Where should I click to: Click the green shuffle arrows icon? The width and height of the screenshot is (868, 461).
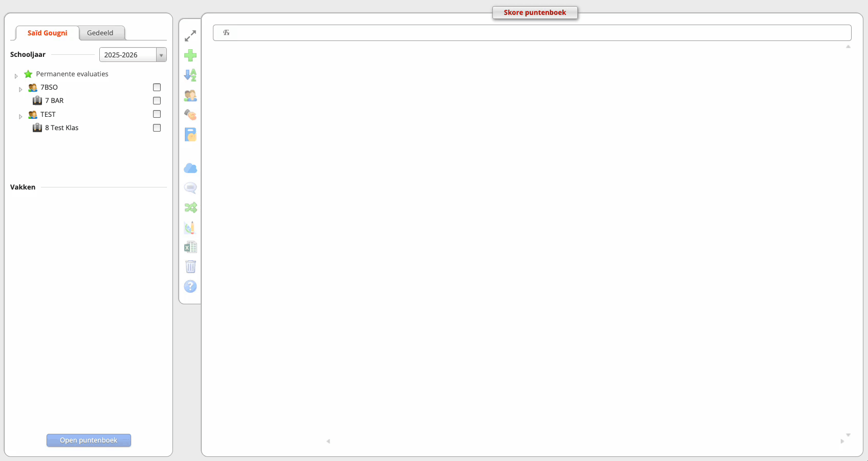tap(190, 207)
